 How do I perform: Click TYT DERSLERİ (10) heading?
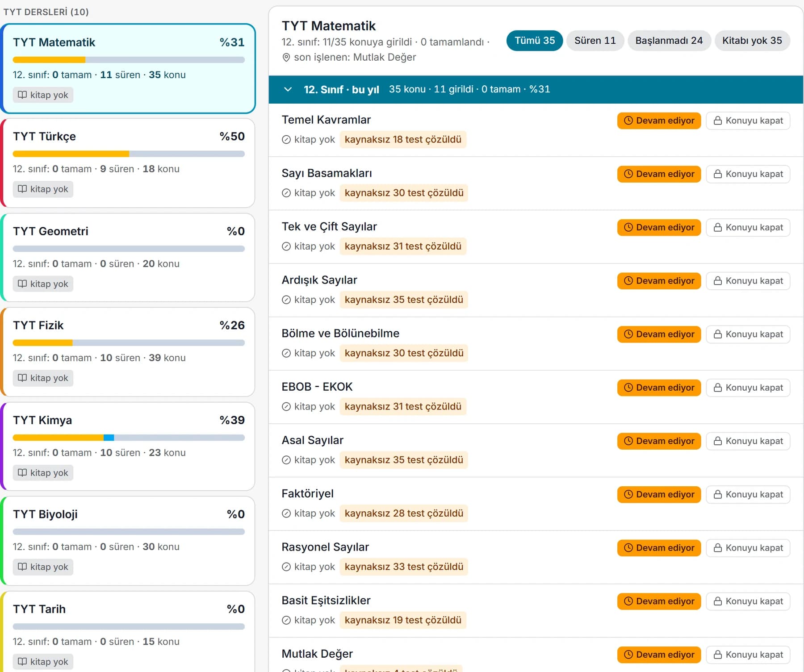(46, 12)
